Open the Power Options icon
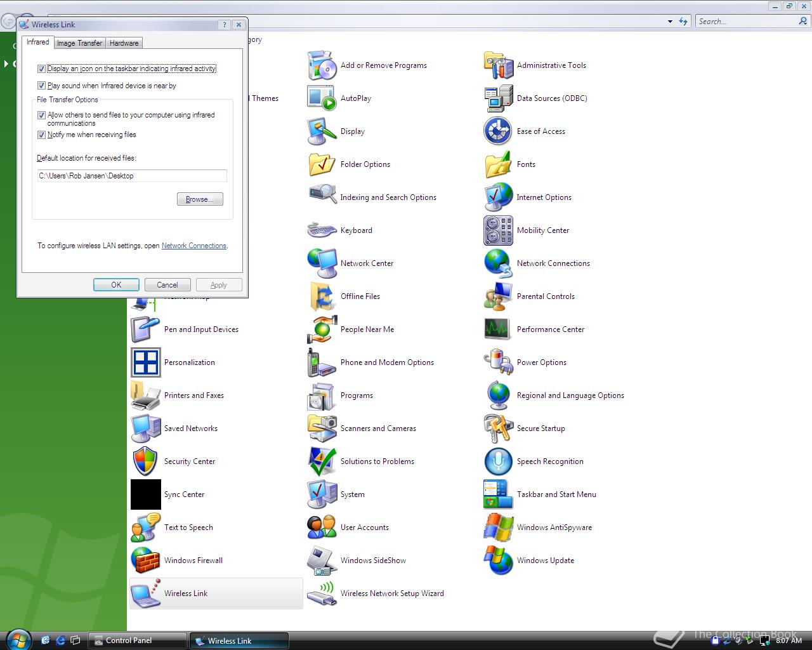 click(498, 362)
